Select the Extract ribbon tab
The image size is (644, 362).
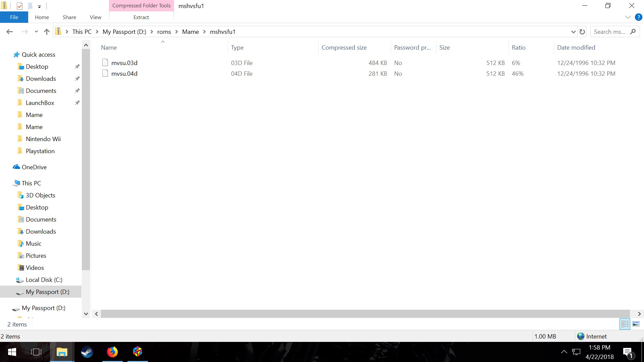(x=141, y=17)
